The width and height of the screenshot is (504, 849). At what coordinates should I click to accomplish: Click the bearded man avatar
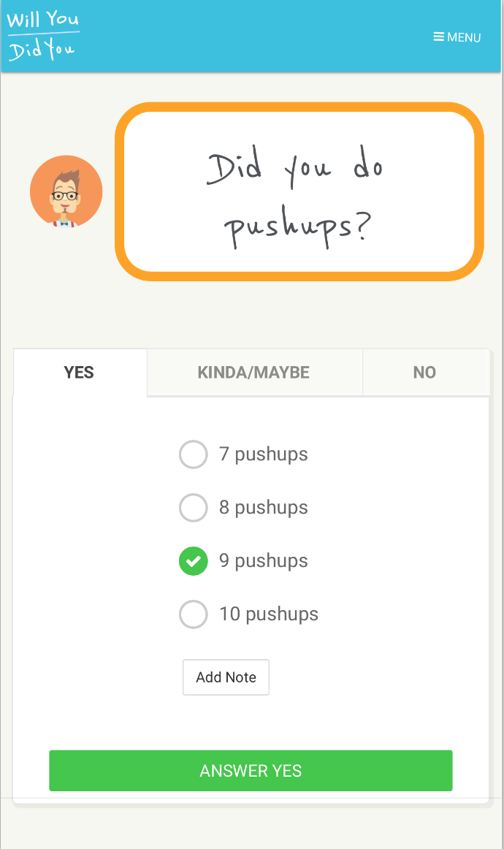click(x=66, y=191)
